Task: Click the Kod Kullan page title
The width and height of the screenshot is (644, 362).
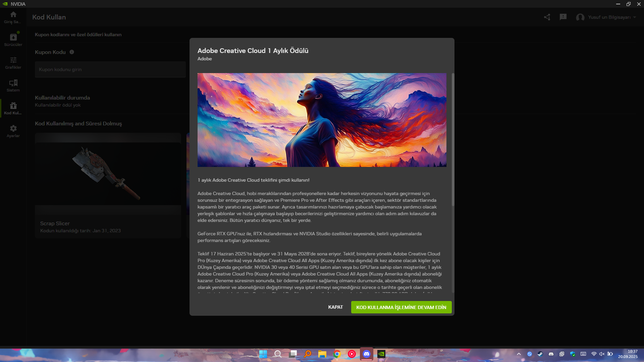Action: (x=49, y=17)
